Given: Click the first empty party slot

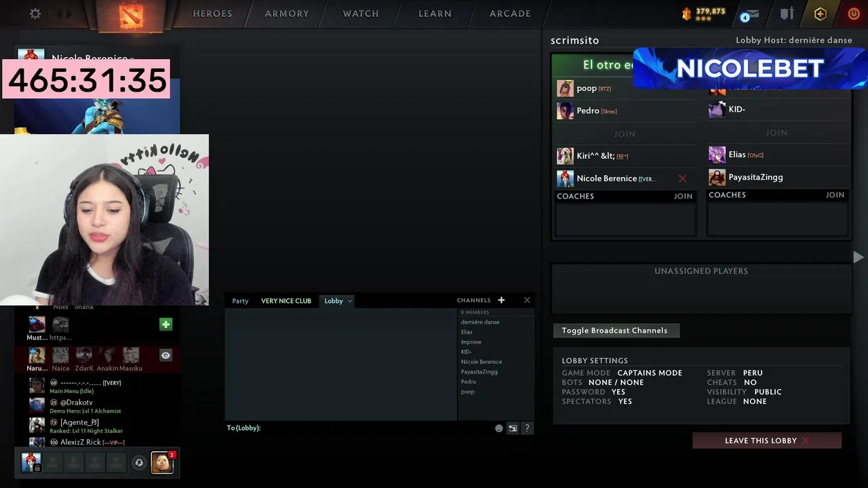Looking at the screenshot, I should click(52, 463).
